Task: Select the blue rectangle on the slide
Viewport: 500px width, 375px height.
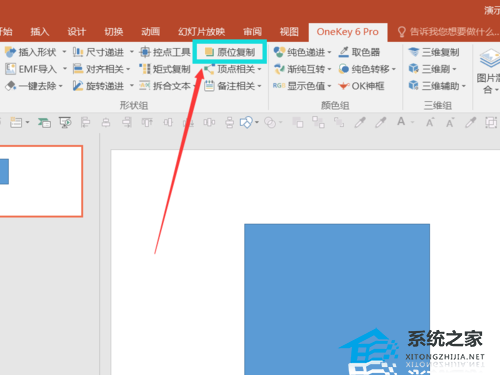Action: [337, 299]
